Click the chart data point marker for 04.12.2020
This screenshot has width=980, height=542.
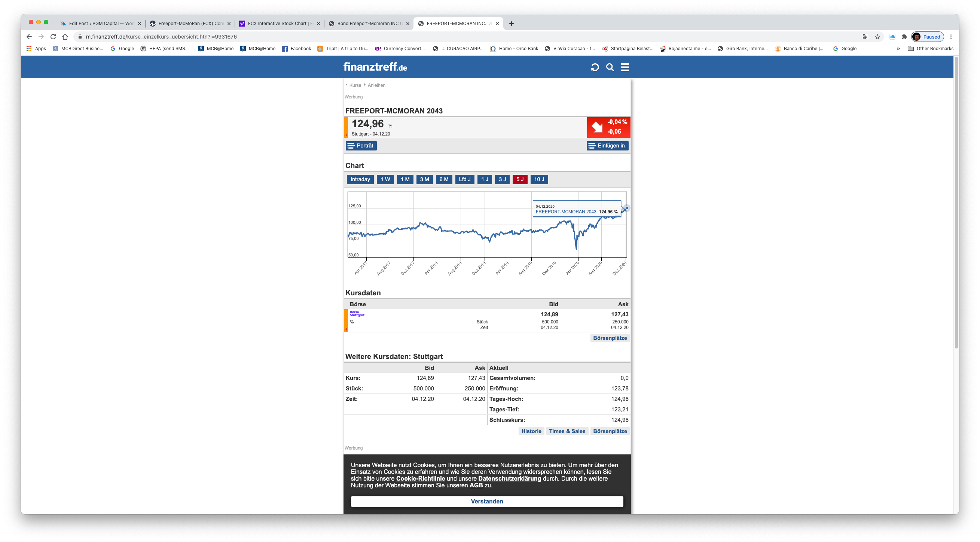click(x=626, y=208)
